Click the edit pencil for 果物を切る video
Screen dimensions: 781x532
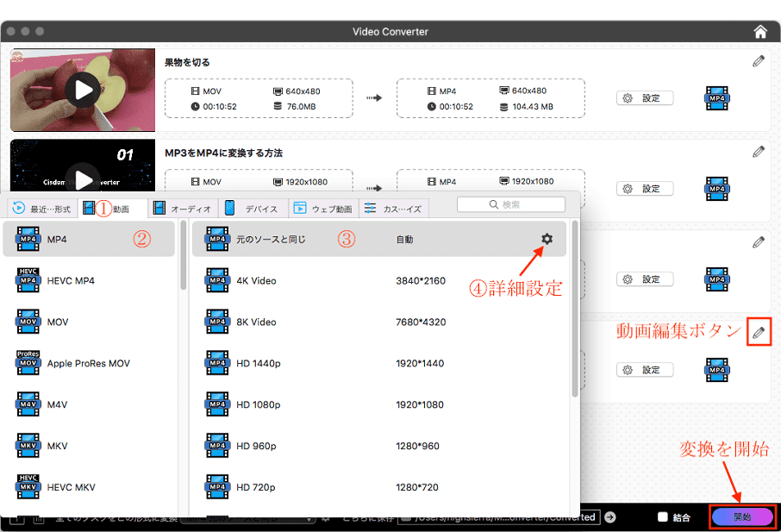(x=758, y=61)
